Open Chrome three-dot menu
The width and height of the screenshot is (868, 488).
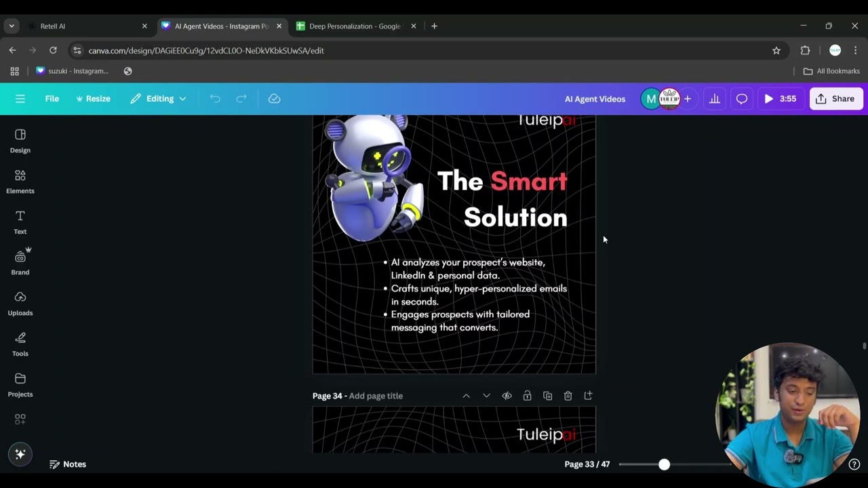click(x=856, y=51)
